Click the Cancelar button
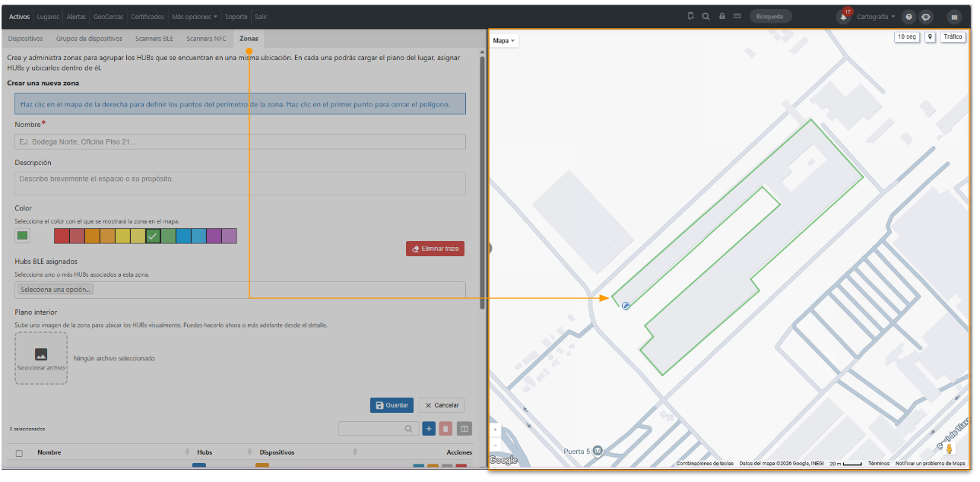980x482 pixels. (442, 405)
